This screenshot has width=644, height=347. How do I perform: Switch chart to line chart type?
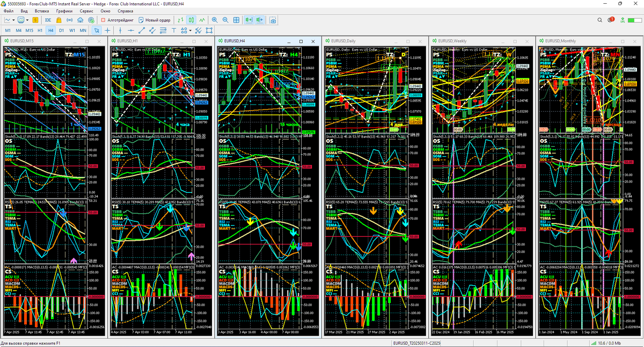[x=202, y=20]
